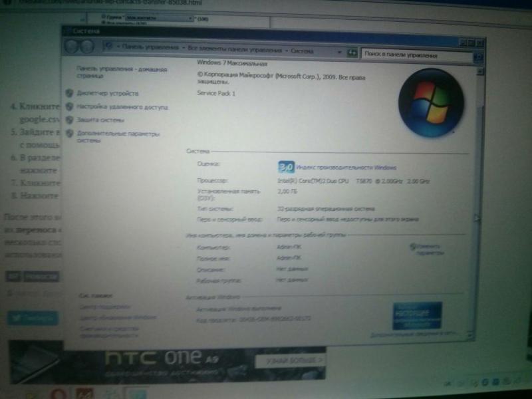Click the 3,0 performance rating badge
The width and height of the screenshot is (532, 399).
click(285, 166)
